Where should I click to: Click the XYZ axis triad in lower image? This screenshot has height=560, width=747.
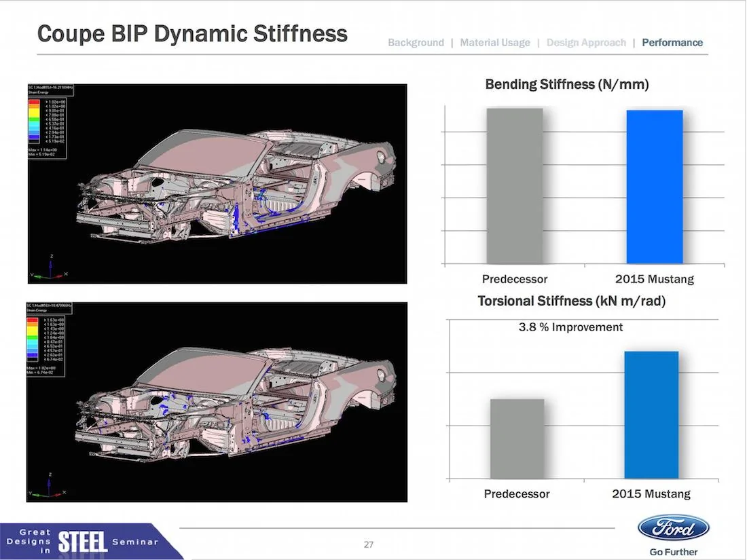tap(48, 486)
